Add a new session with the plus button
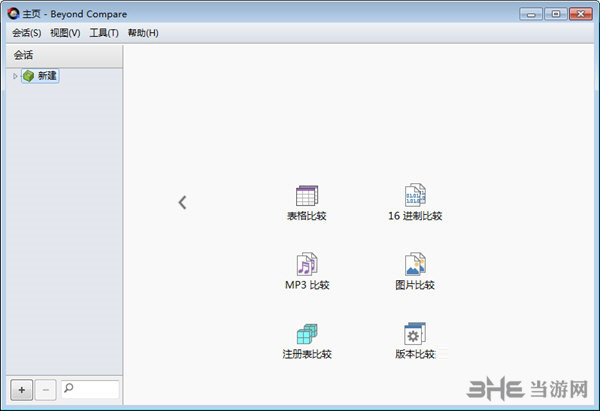Image resolution: width=600 pixels, height=411 pixels. click(21, 390)
